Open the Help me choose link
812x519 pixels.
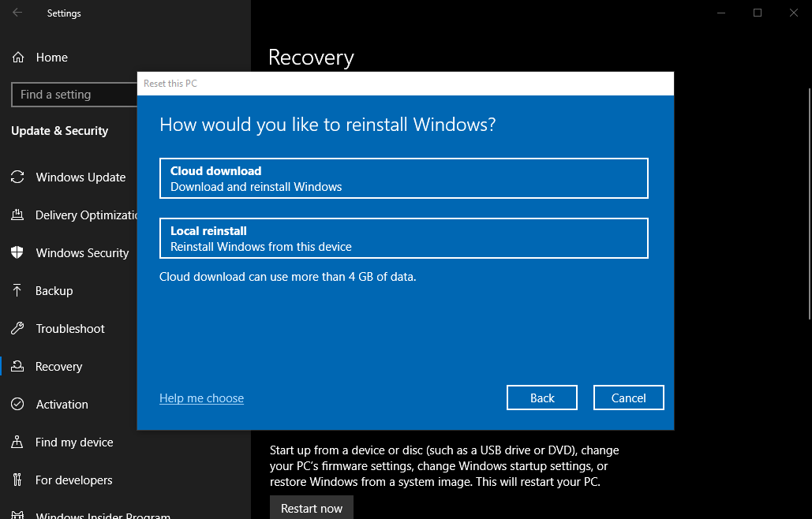coord(201,398)
